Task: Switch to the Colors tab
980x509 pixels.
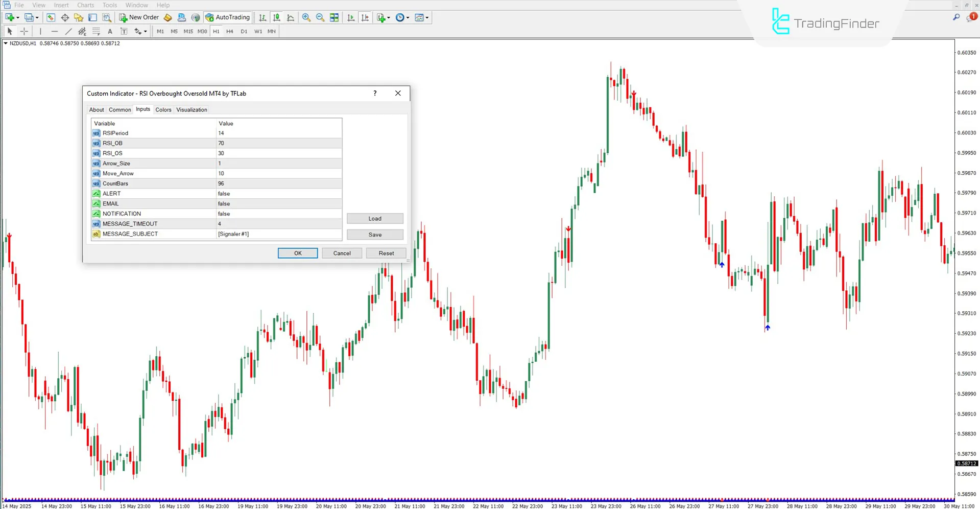Action: pyautogui.click(x=163, y=109)
